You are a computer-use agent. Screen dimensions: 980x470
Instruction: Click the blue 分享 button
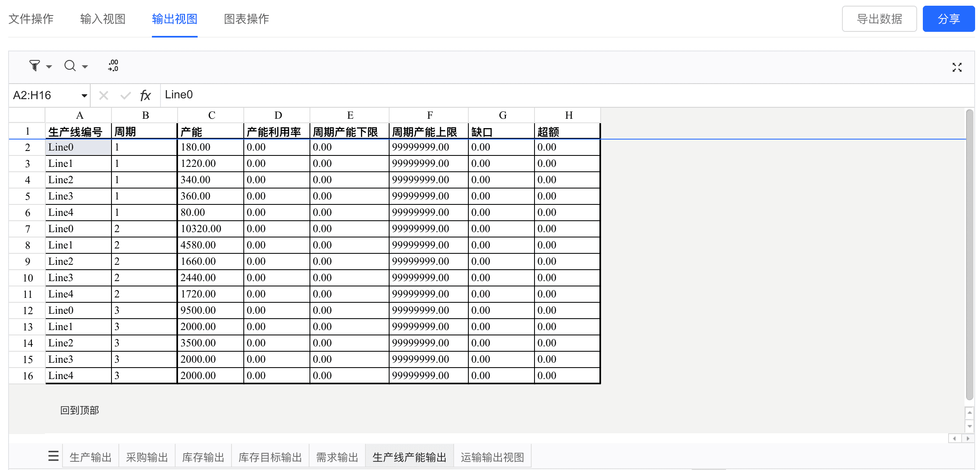pyautogui.click(x=949, y=19)
